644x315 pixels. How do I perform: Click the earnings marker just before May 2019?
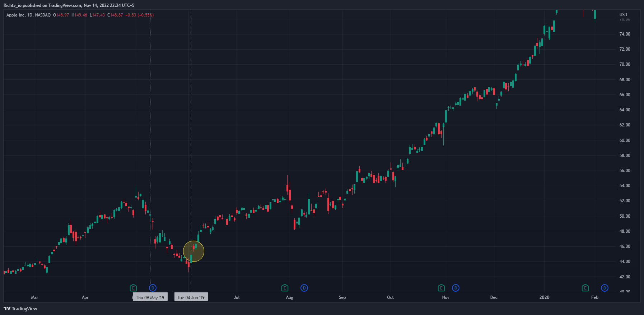(133, 288)
